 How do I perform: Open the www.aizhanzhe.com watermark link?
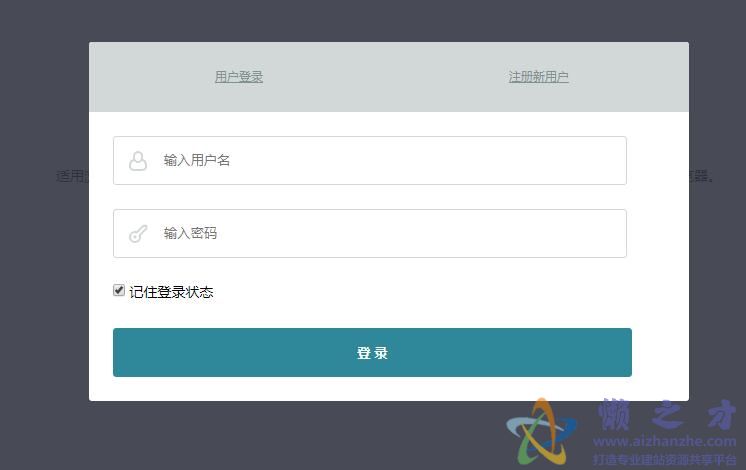tap(667, 441)
